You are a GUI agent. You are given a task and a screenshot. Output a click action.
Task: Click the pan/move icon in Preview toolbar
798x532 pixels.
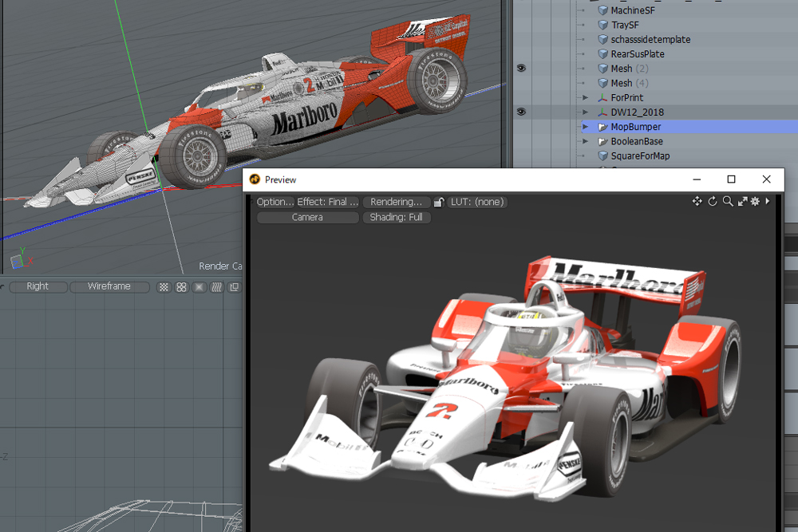pyautogui.click(x=697, y=202)
